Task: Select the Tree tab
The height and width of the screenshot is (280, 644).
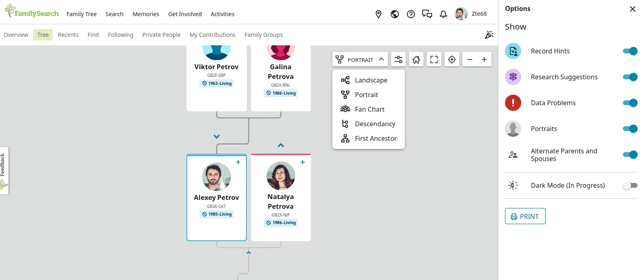Action: point(43,35)
